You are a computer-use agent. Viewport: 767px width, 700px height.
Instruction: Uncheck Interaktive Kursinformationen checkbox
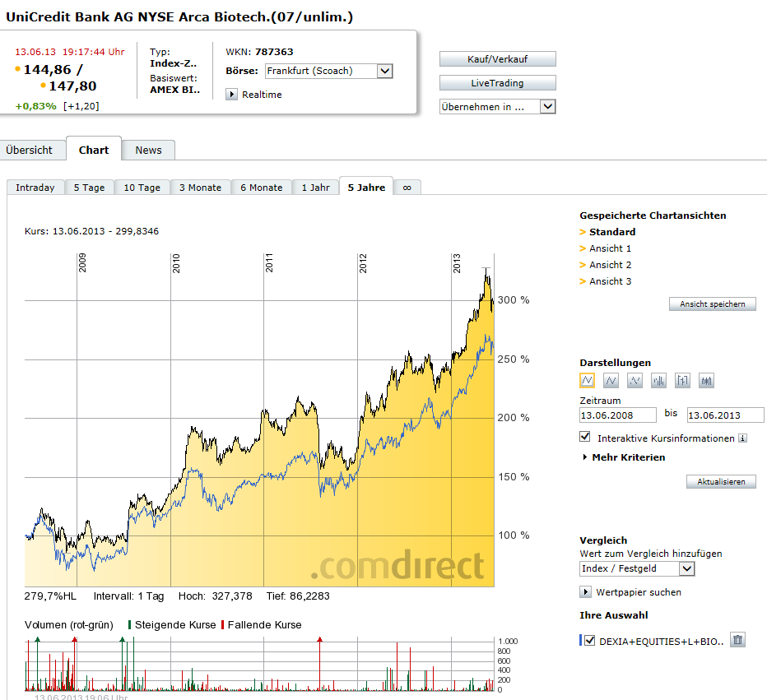[585, 437]
